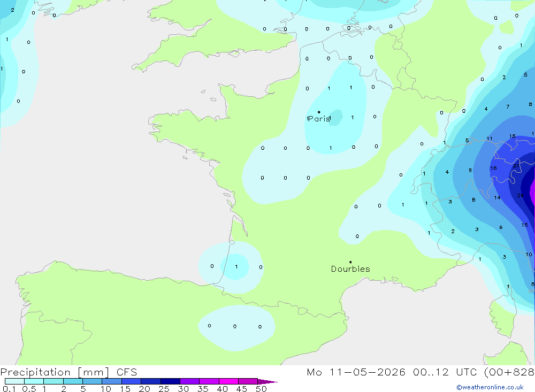
Task: Click the precipitation value '7' on the map
Action: tap(508, 107)
